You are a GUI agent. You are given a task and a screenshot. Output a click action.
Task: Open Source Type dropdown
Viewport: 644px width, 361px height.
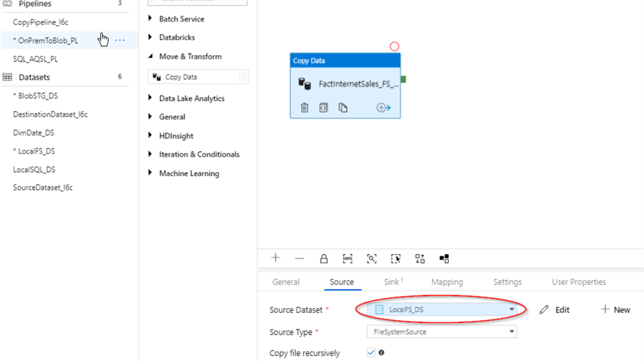(x=441, y=332)
